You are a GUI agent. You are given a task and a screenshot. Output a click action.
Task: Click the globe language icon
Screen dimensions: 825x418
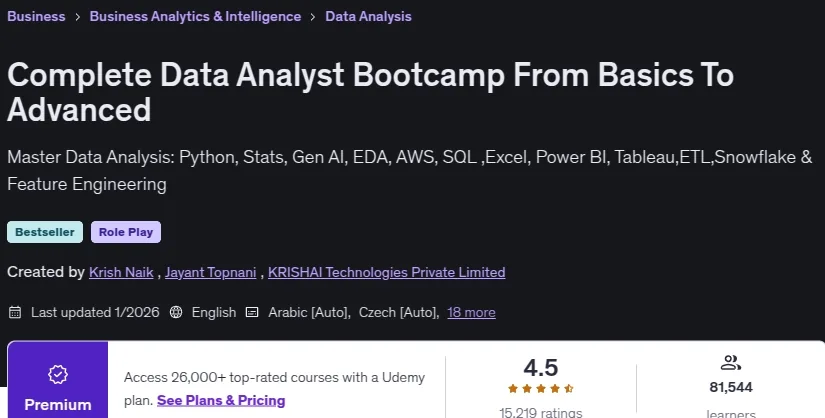(x=176, y=312)
